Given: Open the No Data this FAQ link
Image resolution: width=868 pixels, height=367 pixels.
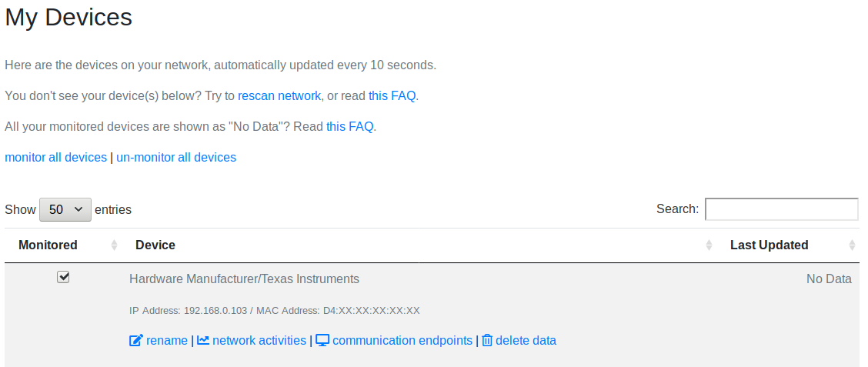Looking at the screenshot, I should click(x=350, y=127).
